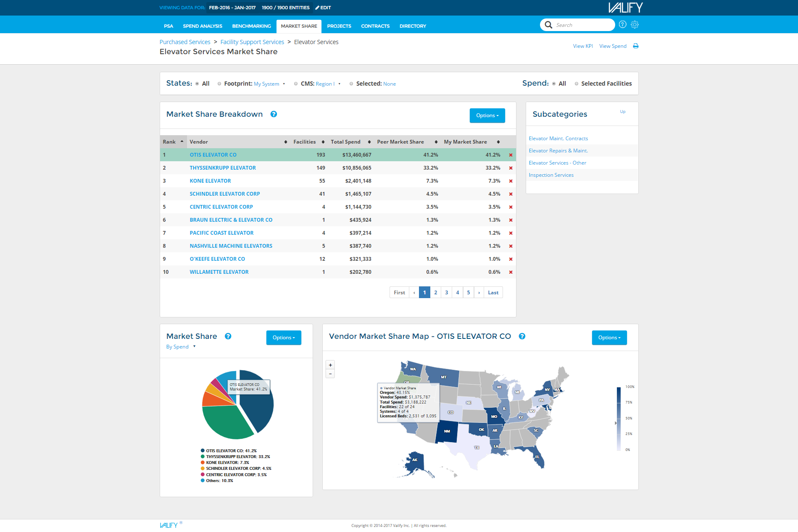Select the States Selected radio button

351,84
